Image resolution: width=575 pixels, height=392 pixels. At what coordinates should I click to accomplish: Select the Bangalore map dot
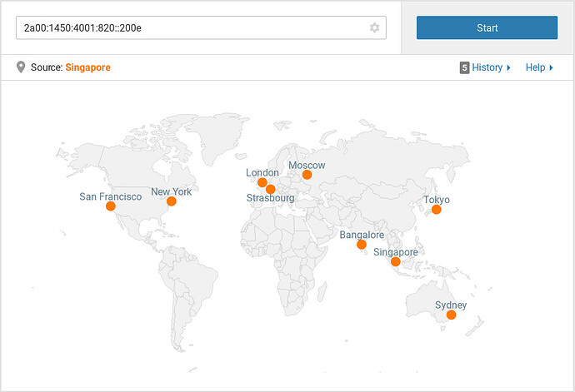pos(361,245)
